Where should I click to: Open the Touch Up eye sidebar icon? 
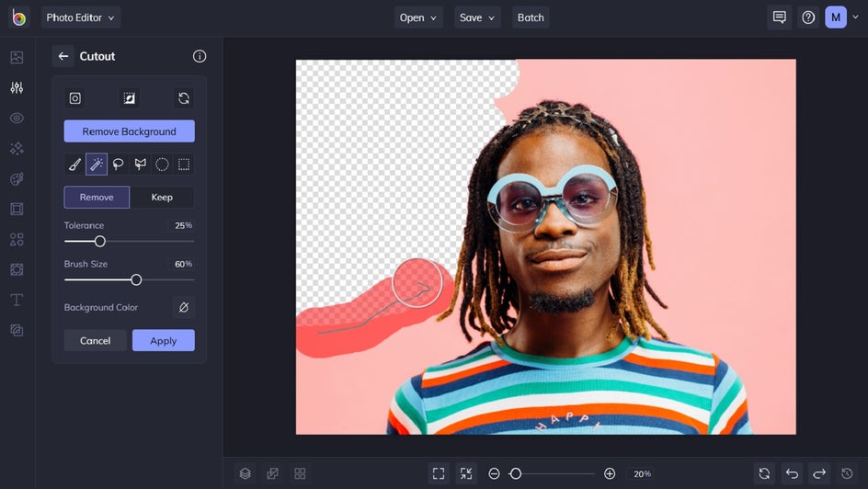click(17, 118)
